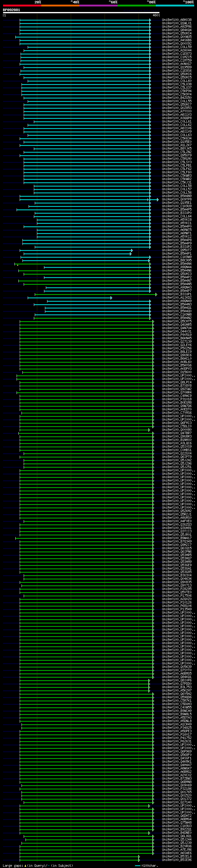Select the BP092881 query name label
Image resolution: width=197 pixels, height=868 pixels.
tap(11, 10)
